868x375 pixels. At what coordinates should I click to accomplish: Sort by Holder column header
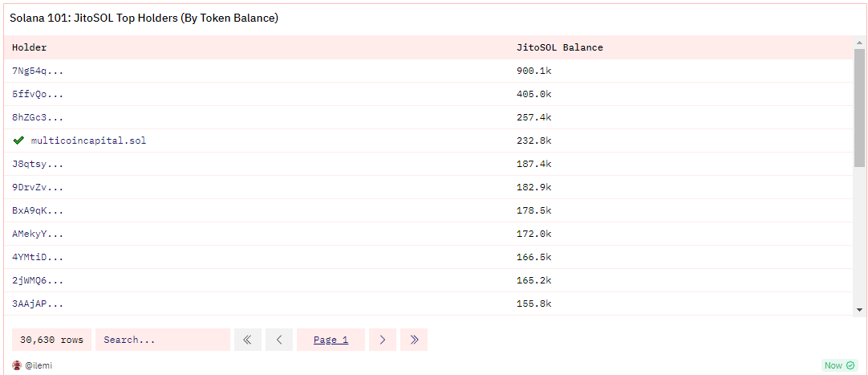pyautogui.click(x=30, y=47)
